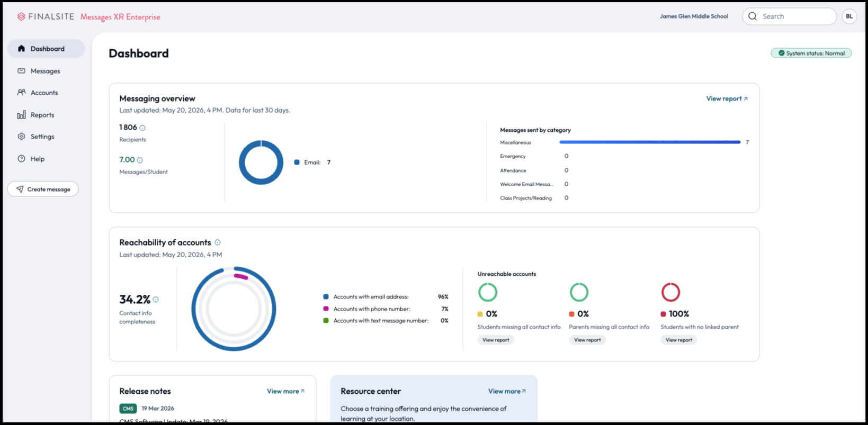This screenshot has height=425, width=868.
Task: Click the Resource center heading
Action: pyautogui.click(x=371, y=391)
